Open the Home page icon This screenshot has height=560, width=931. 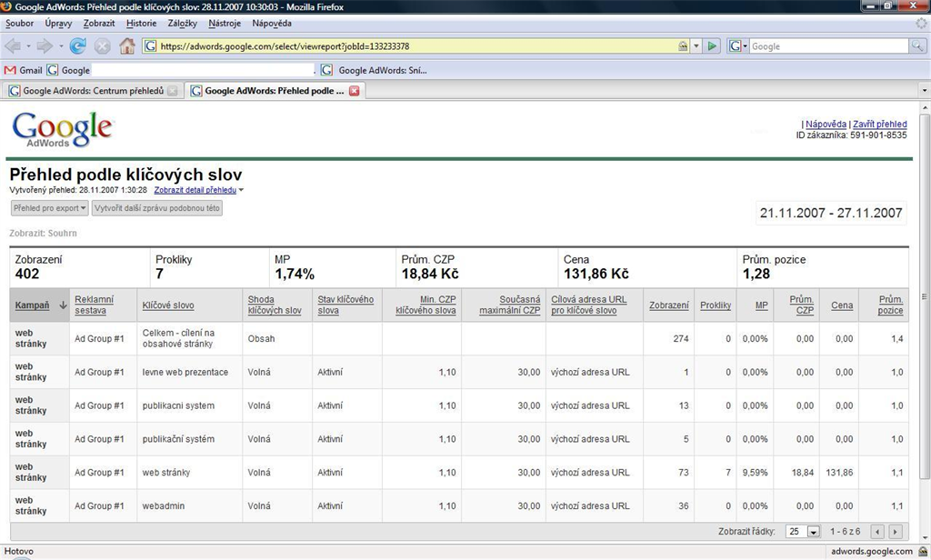[x=127, y=45]
